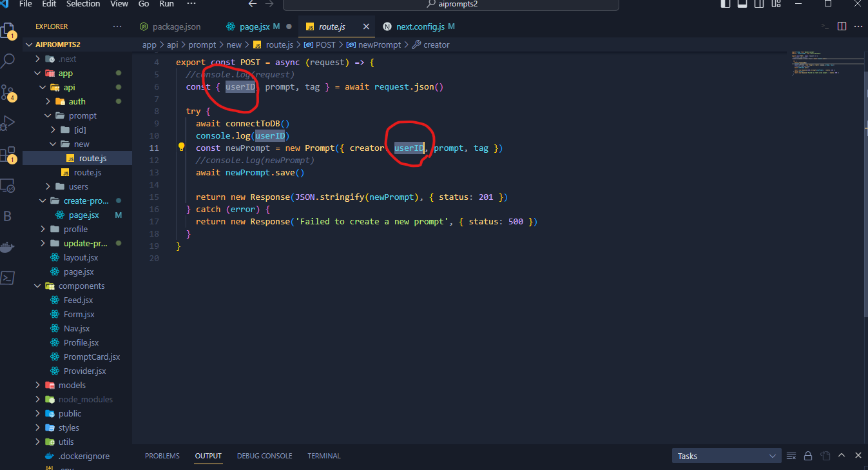Click the Explorer icon in the activity bar

click(x=9, y=30)
